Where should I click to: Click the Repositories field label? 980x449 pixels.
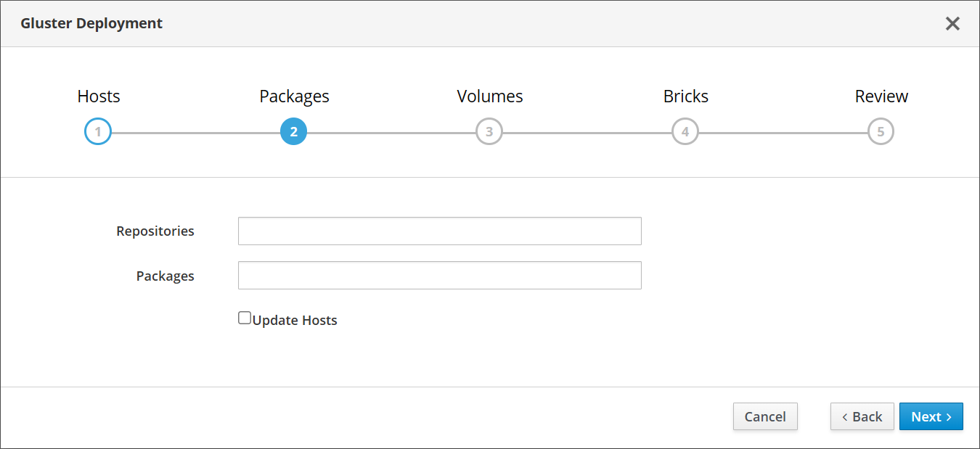click(x=155, y=231)
